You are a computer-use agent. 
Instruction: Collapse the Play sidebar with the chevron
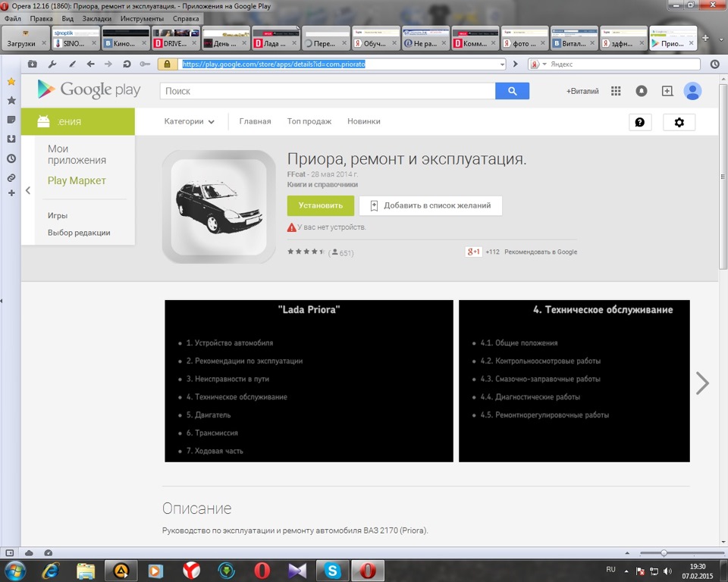click(x=28, y=190)
